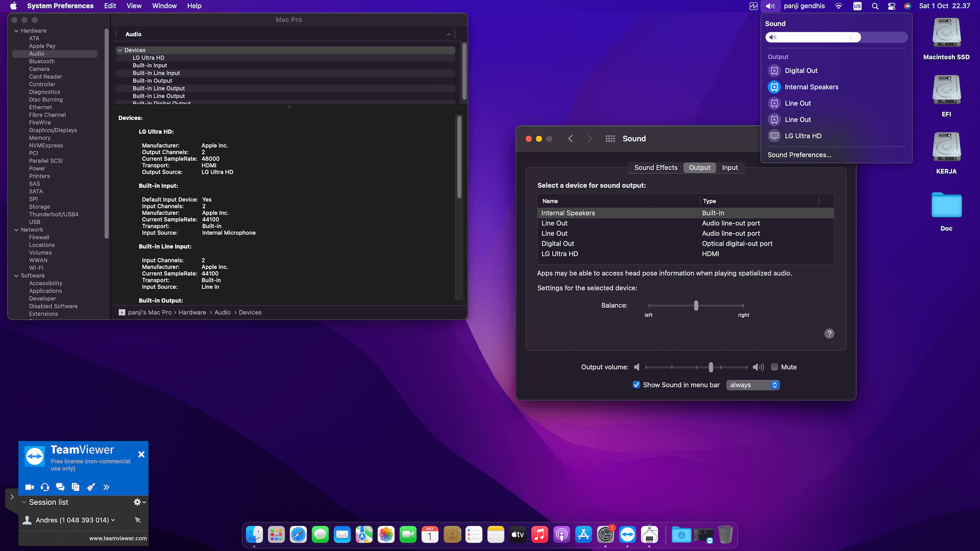The width and height of the screenshot is (980, 551).
Task: Click the TeamViewer headset audio icon
Action: pyautogui.click(x=45, y=487)
